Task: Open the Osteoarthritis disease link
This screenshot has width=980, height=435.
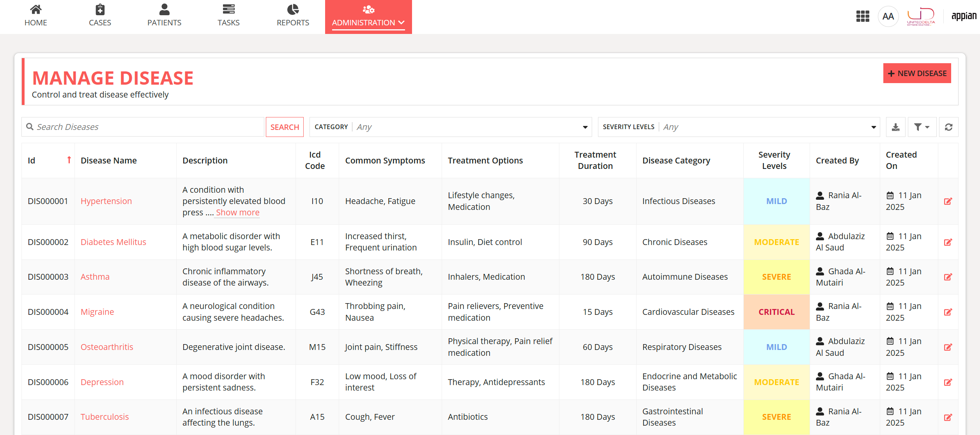Action: point(107,347)
